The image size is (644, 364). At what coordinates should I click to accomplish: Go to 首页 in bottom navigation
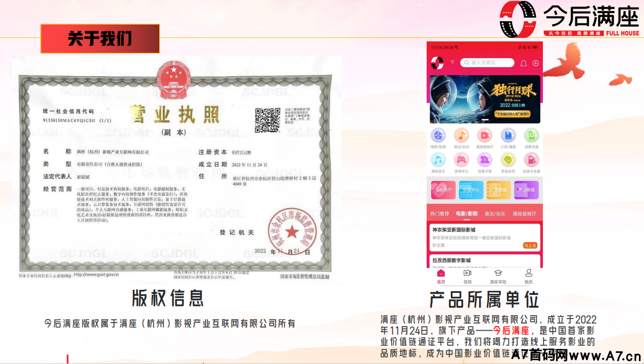[441, 277]
